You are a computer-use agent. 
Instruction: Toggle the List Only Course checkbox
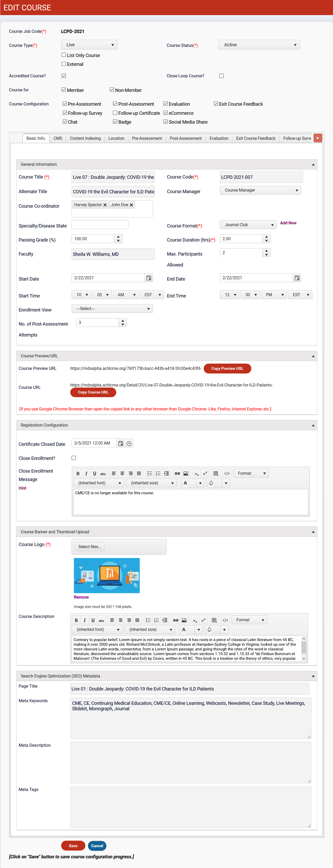coord(64,55)
